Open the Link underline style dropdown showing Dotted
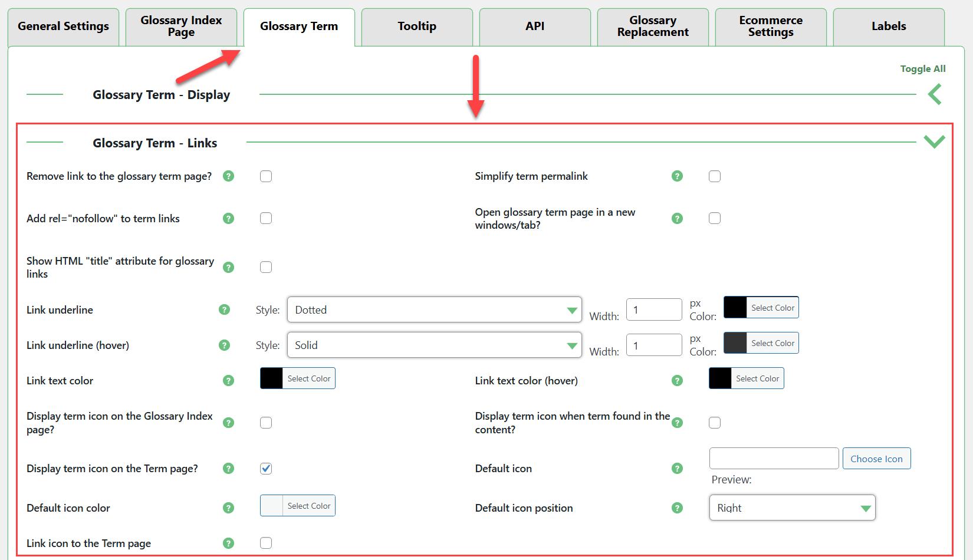This screenshot has width=973, height=560. coord(434,310)
